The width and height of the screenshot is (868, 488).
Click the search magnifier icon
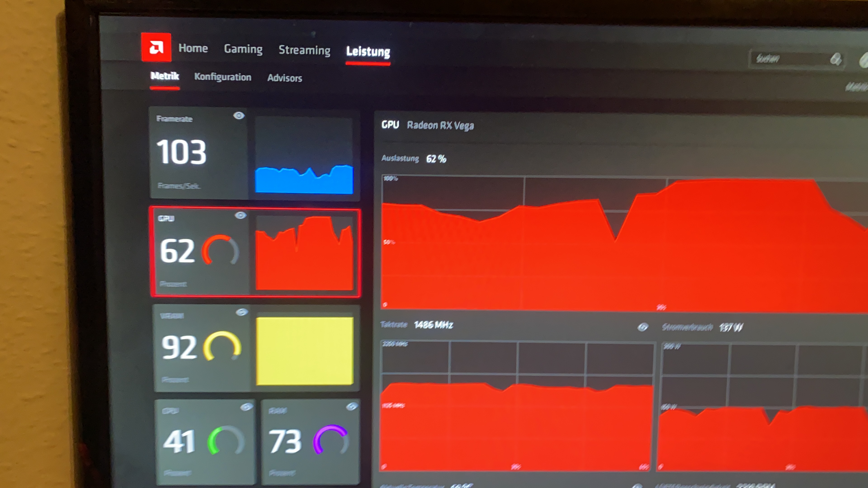pos(835,59)
